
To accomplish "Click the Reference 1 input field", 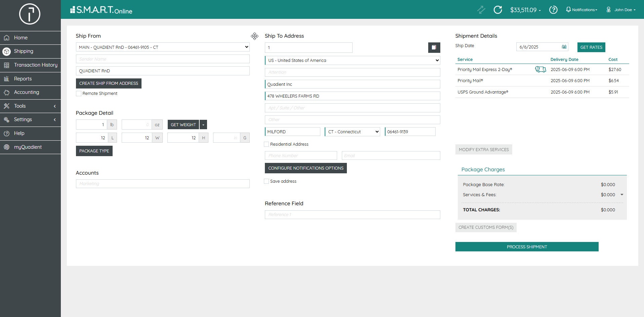I will [352, 215].
